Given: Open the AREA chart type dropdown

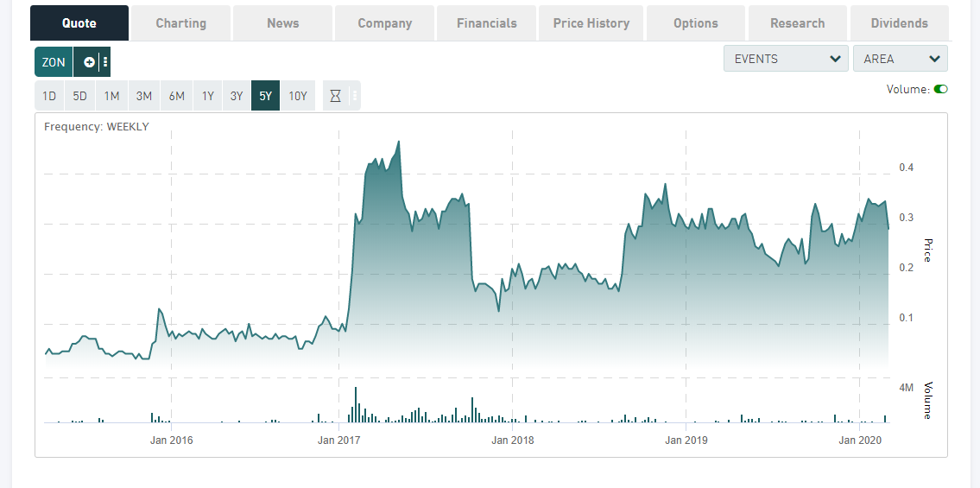Looking at the screenshot, I should pos(900,59).
